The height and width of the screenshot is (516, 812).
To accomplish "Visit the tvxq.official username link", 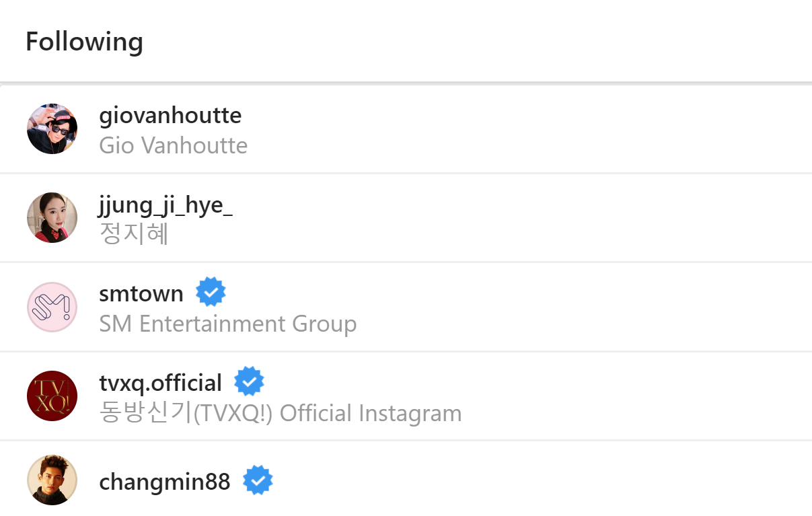I will pyautogui.click(x=160, y=383).
